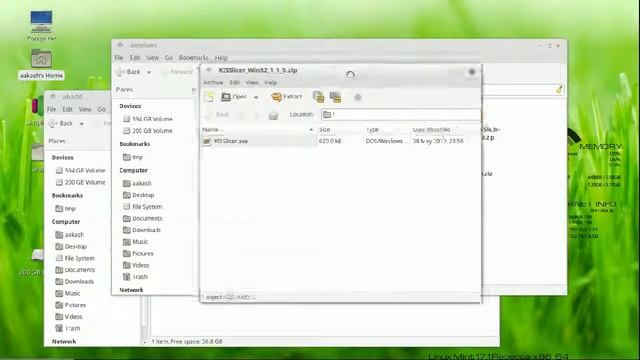Open tmp bookmark in the 'windows' window sidebar
The width and height of the screenshot is (640, 360).
[133, 157]
